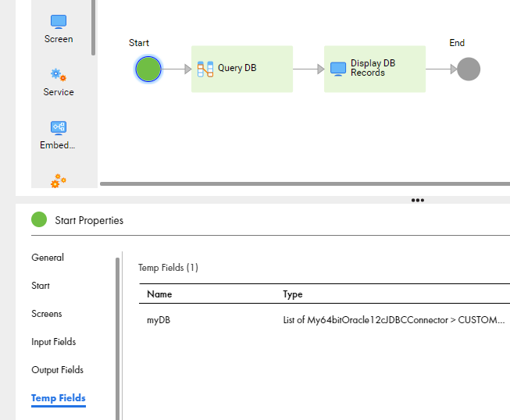Click the gray End node
510x420 pixels.
(469, 69)
